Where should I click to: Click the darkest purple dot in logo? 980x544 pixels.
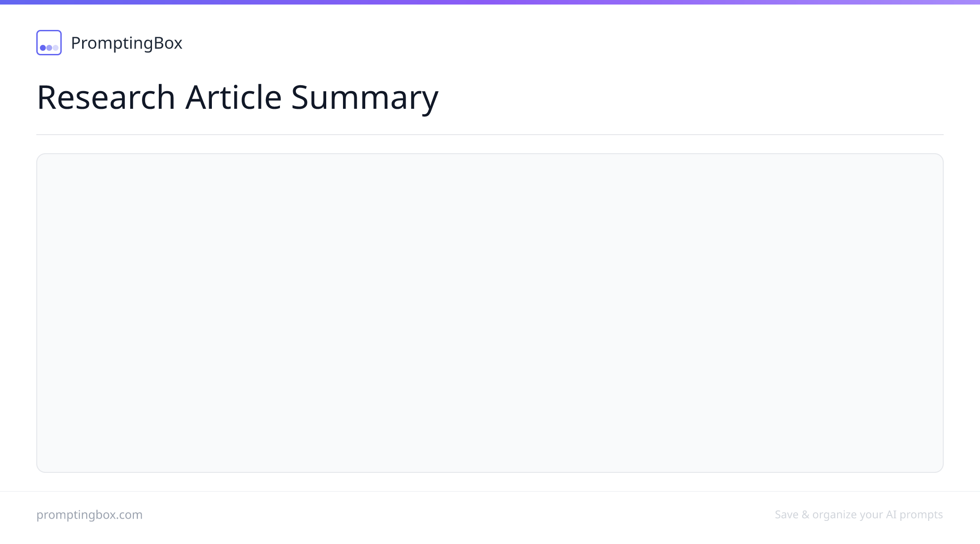point(43,48)
